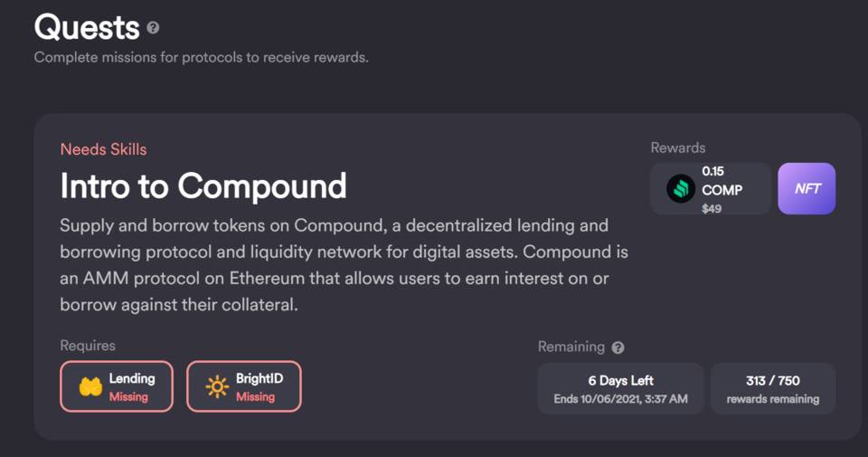868x457 pixels.
Task: Click the Quests page heading
Action: [87, 27]
